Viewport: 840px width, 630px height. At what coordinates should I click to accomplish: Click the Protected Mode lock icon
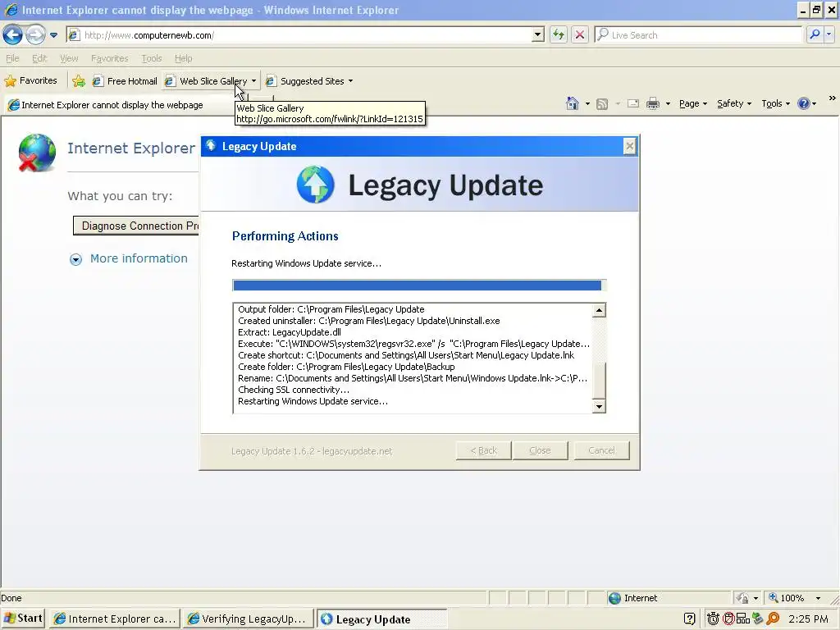[x=742, y=598]
